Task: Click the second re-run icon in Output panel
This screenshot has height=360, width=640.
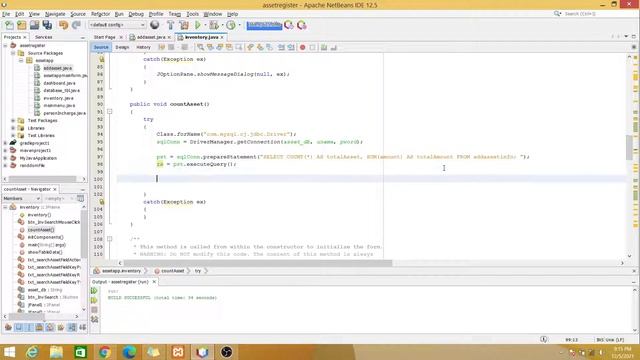Action: [94, 300]
